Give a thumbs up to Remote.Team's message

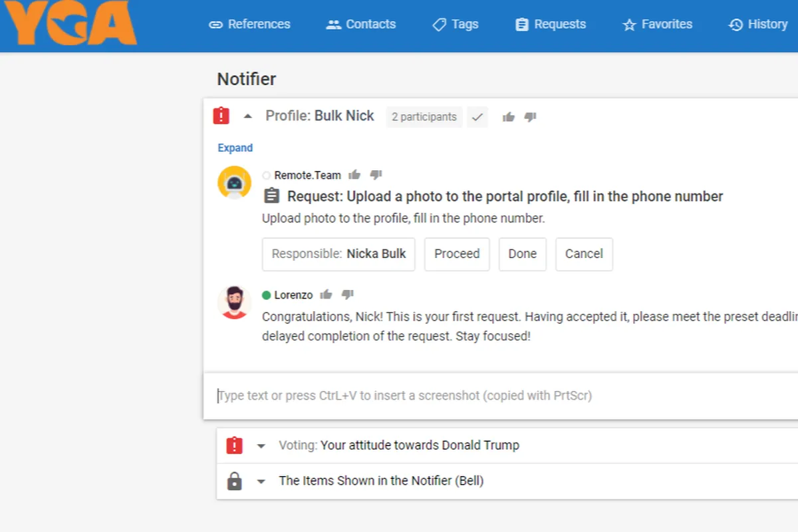coord(354,174)
